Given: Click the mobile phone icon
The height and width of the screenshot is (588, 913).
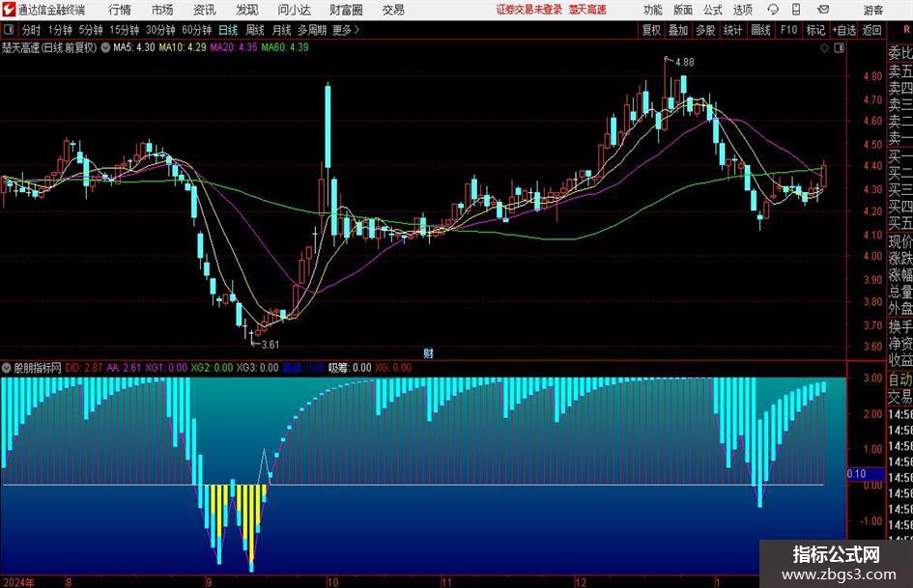Looking at the screenshot, I should (796, 10).
